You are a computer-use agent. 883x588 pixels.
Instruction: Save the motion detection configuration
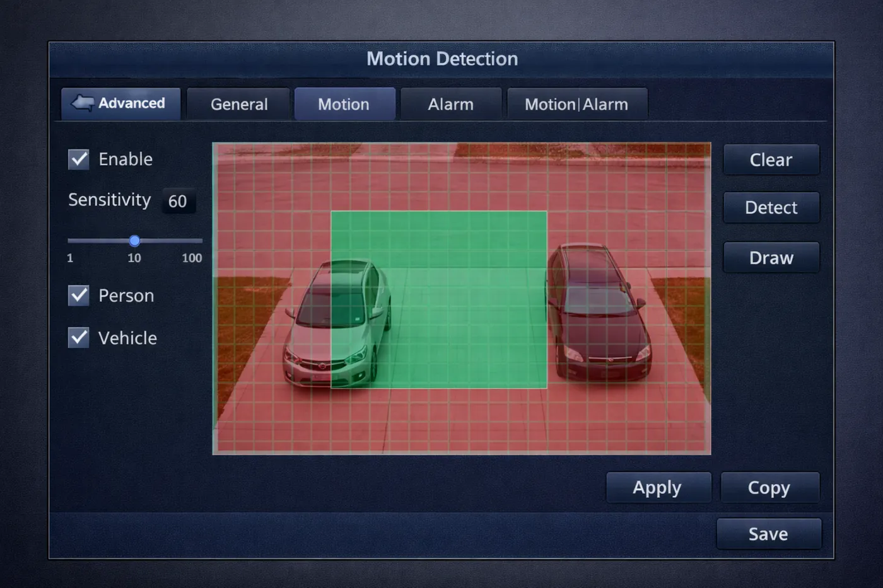(768, 534)
